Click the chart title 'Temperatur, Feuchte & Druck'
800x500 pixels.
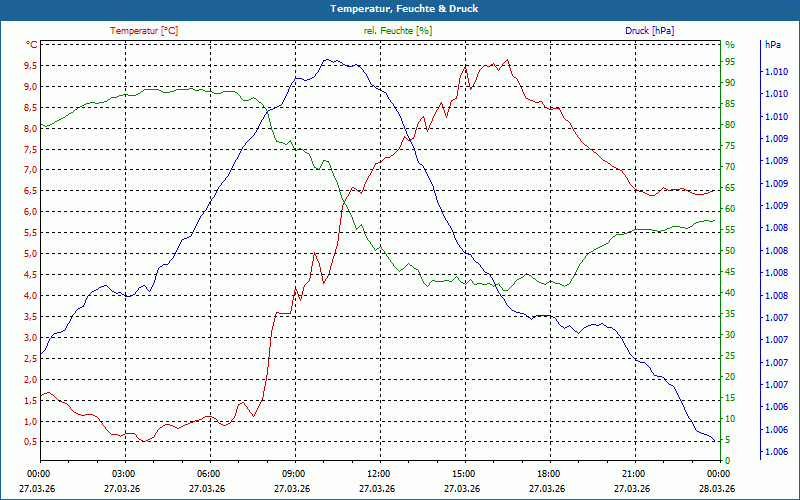404,9
